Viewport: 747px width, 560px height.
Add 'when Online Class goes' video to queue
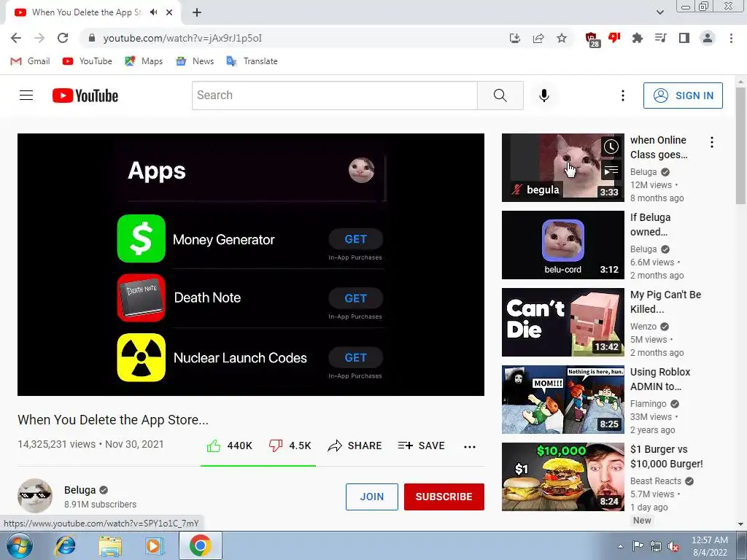pos(611,170)
